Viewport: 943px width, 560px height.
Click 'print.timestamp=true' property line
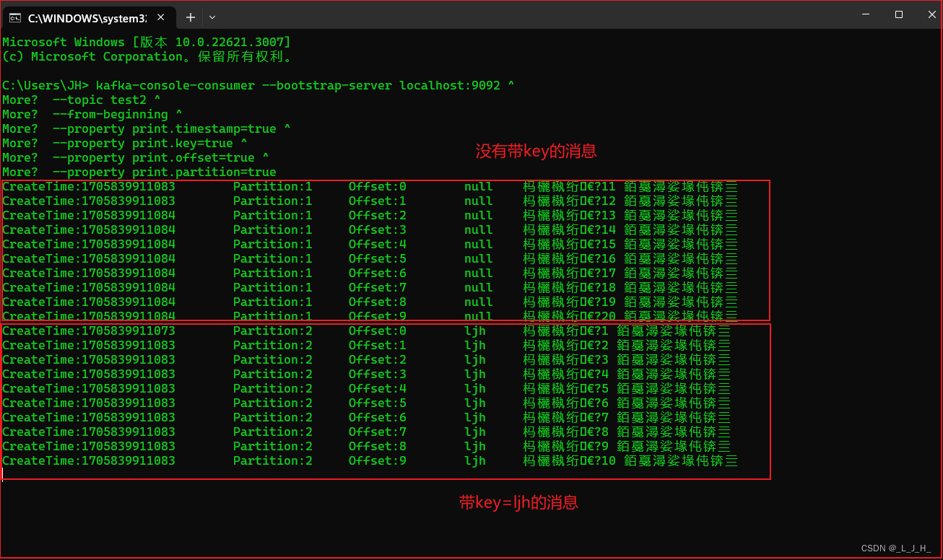point(172,128)
